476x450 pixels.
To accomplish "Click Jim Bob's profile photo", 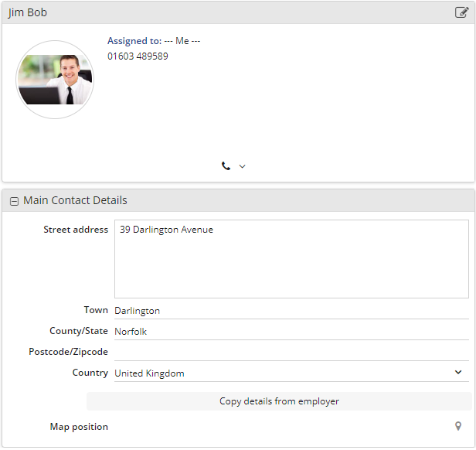I will pos(55,80).
